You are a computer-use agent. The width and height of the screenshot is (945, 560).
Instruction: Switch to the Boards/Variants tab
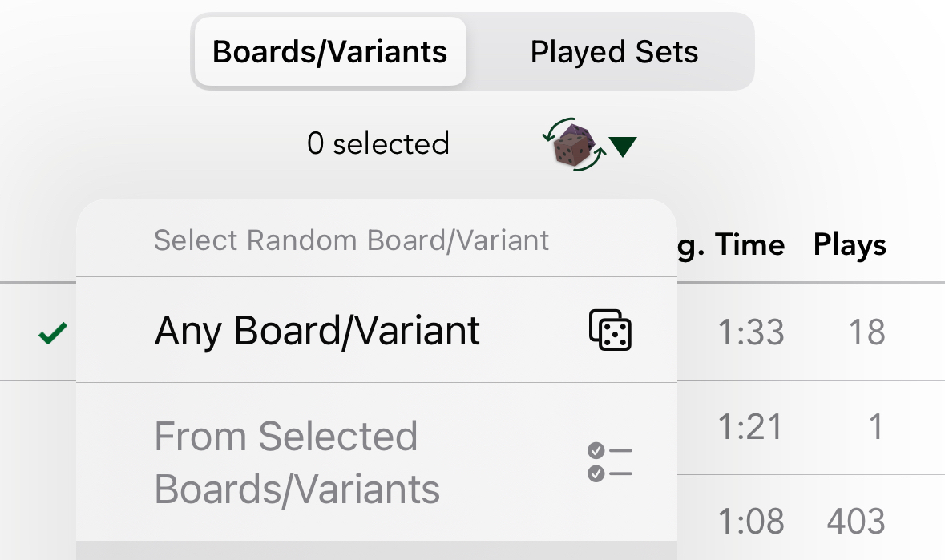tap(329, 53)
